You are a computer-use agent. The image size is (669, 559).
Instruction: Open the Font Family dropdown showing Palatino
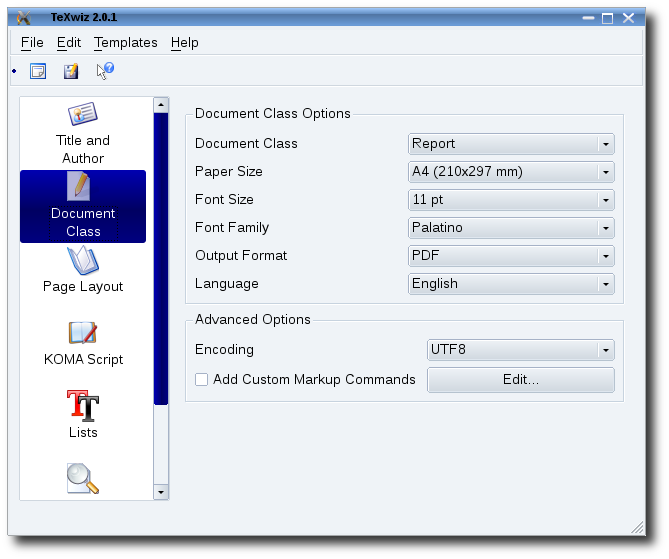[511, 228]
